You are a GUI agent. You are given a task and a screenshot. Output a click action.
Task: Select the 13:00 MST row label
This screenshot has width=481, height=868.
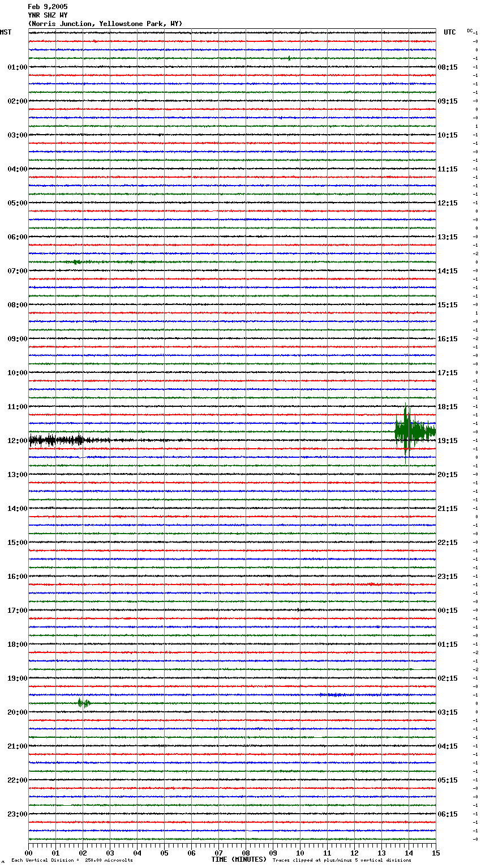click(18, 475)
